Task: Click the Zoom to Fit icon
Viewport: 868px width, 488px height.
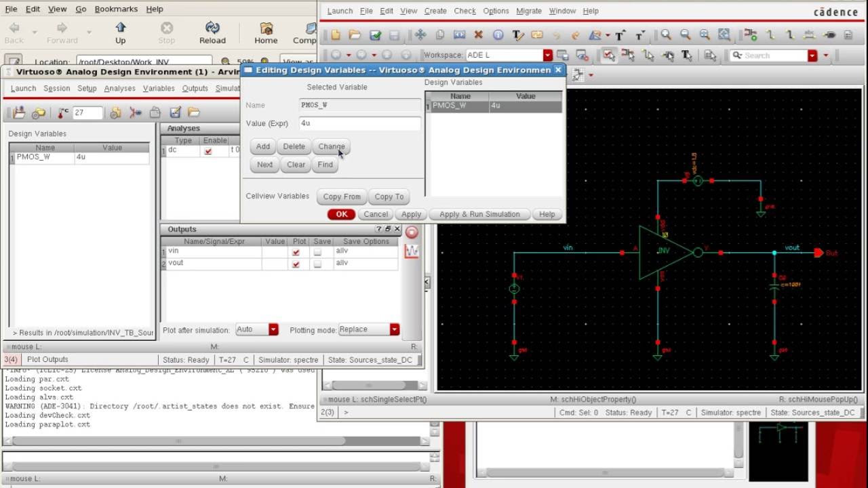Action: click(x=724, y=35)
